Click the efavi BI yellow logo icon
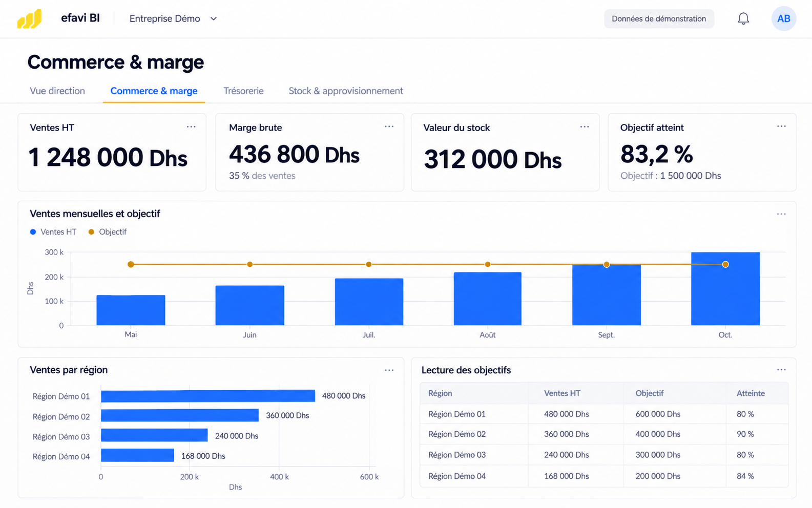Screen dimensions: 812x508 click(29, 19)
